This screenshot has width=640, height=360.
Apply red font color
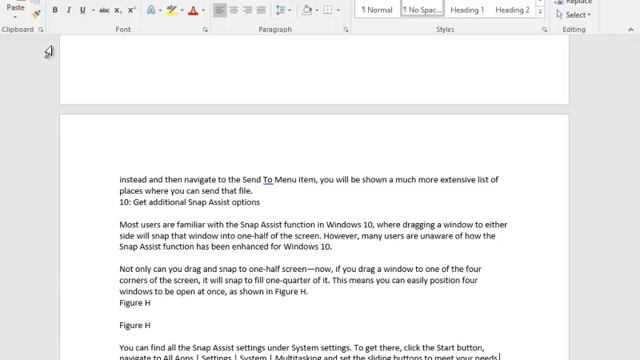[x=193, y=10]
